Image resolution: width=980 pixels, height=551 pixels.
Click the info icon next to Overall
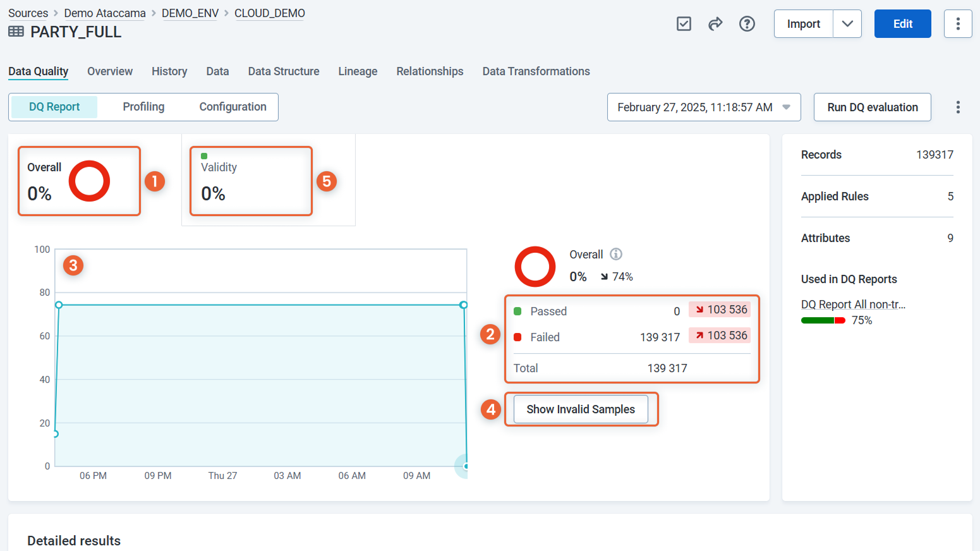pyautogui.click(x=616, y=254)
